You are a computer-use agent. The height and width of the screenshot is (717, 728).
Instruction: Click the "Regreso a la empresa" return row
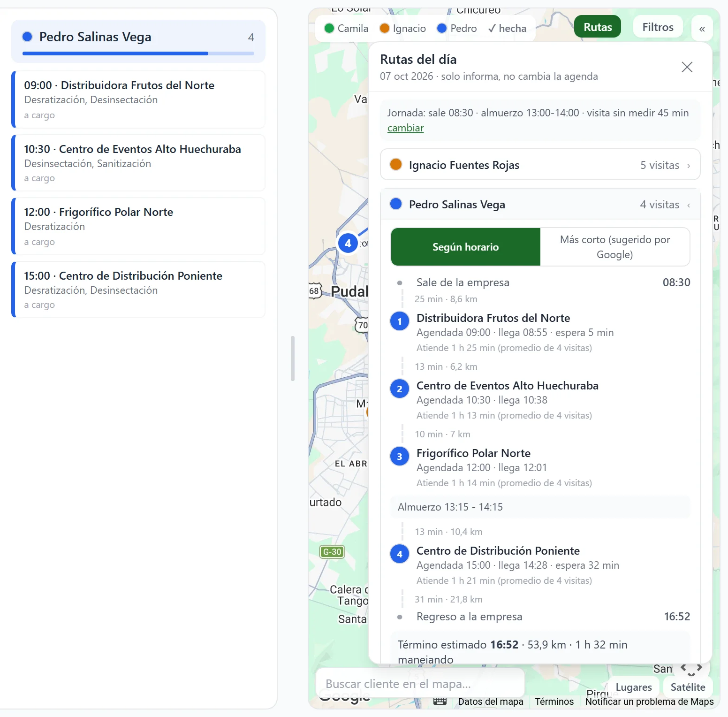point(540,617)
